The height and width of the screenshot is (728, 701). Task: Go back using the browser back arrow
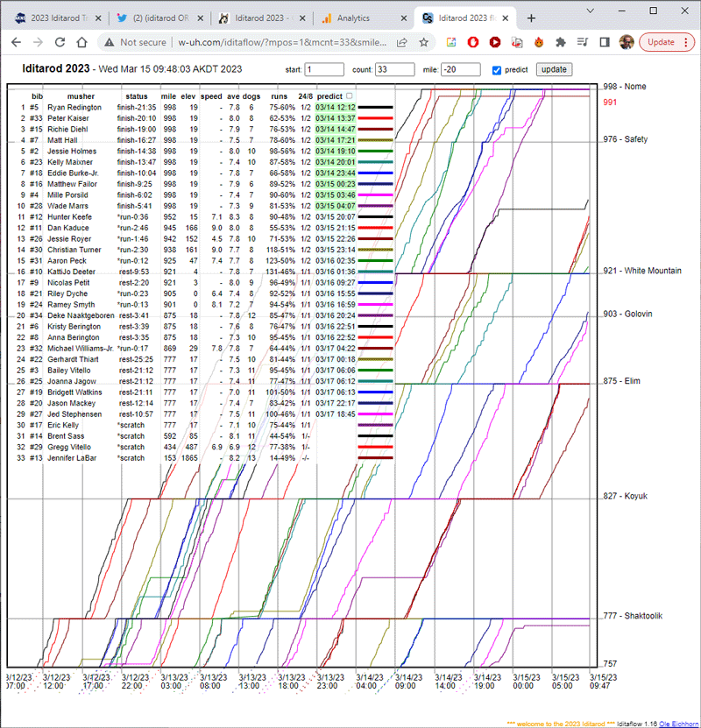click(17, 42)
